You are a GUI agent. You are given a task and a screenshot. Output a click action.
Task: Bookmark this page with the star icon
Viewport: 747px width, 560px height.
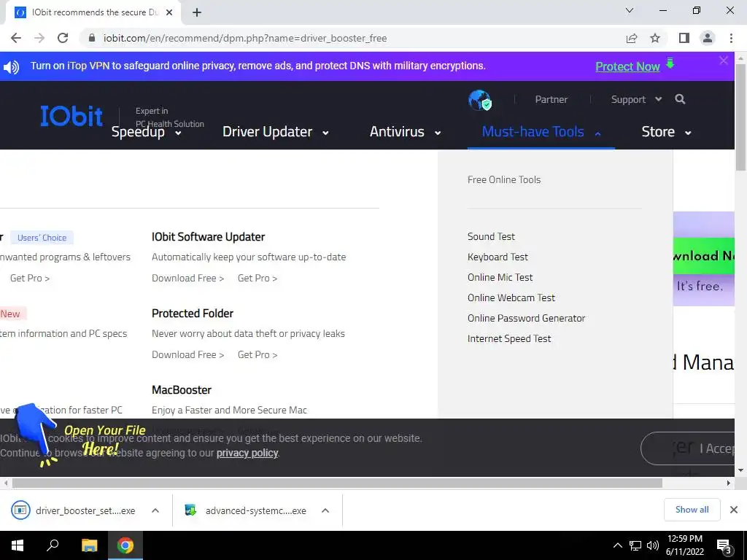[655, 38]
